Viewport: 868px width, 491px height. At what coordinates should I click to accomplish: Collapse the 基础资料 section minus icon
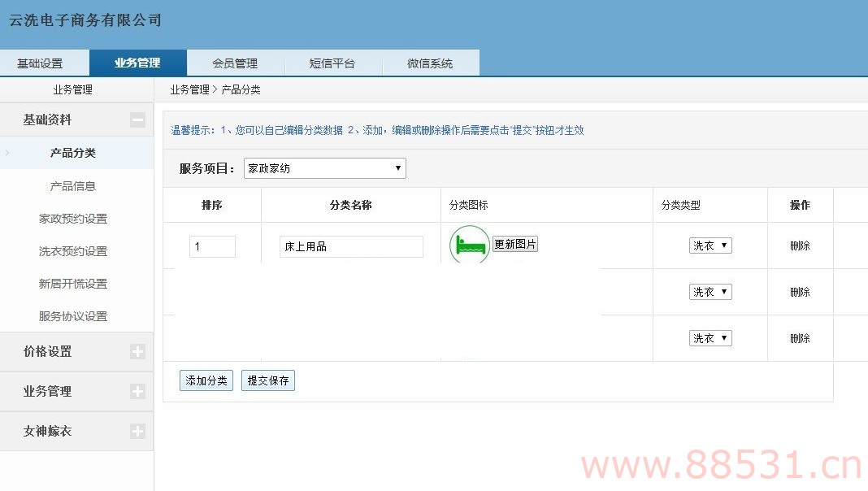[x=138, y=119]
